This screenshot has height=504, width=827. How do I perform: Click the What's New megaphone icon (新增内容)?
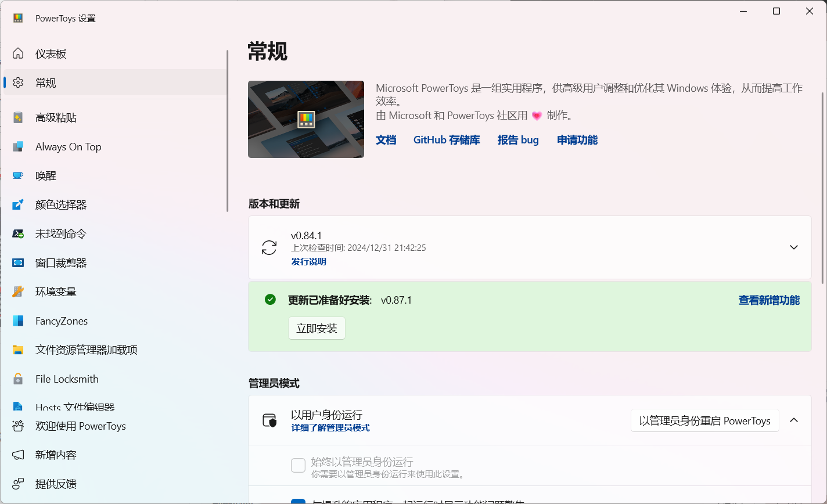pos(18,455)
